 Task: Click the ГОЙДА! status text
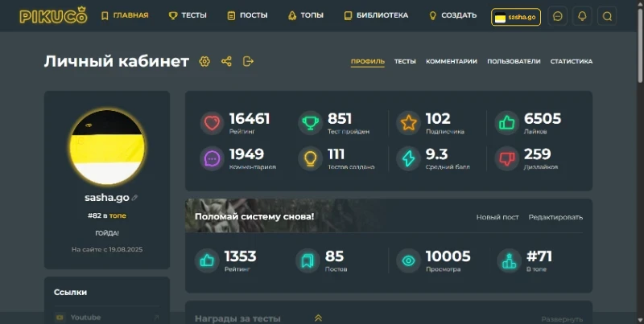coord(107,233)
